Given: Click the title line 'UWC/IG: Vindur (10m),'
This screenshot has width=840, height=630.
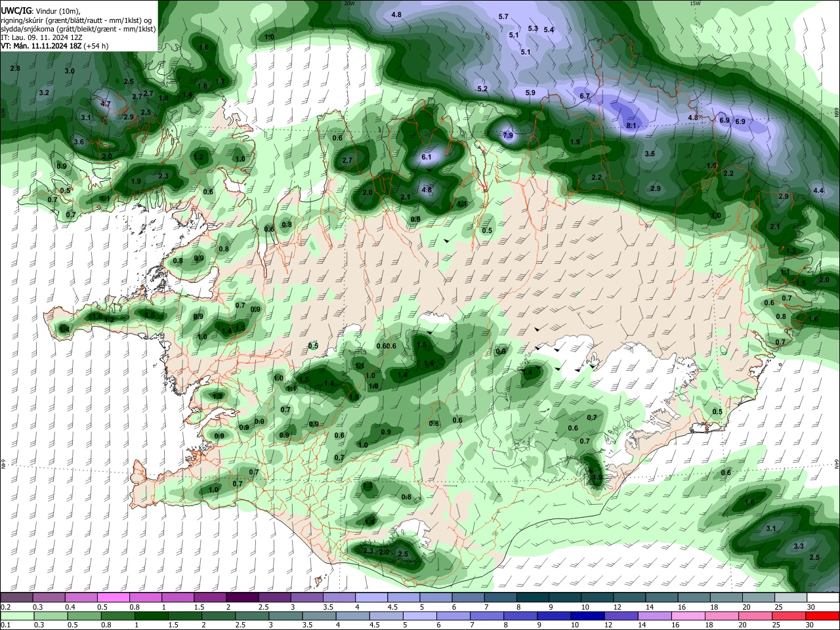Looking at the screenshot, I should click(x=41, y=11).
